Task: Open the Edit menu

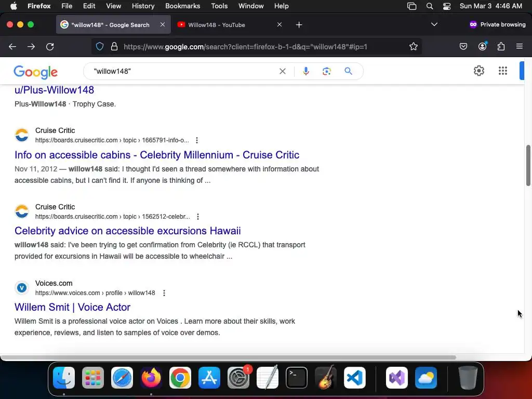Action: (89, 6)
